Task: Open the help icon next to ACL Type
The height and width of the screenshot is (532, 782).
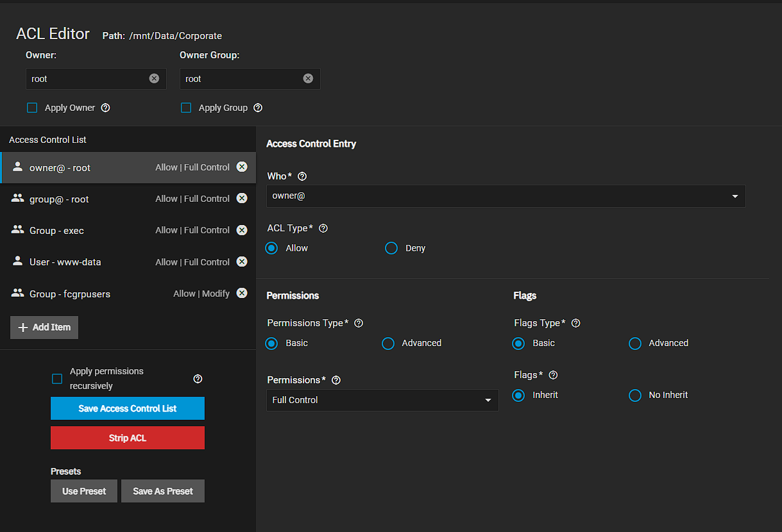Action: 323,228
